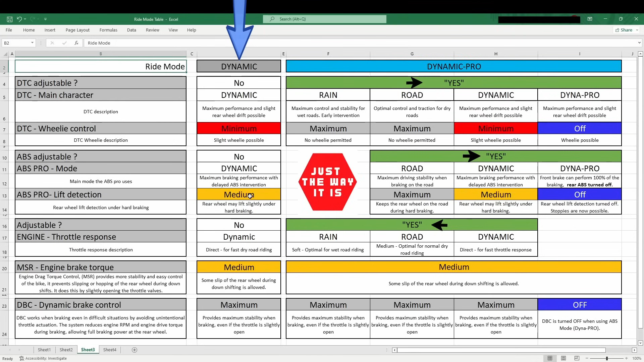
Task: Expand the formula bar chevron
Action: [639, 43]
